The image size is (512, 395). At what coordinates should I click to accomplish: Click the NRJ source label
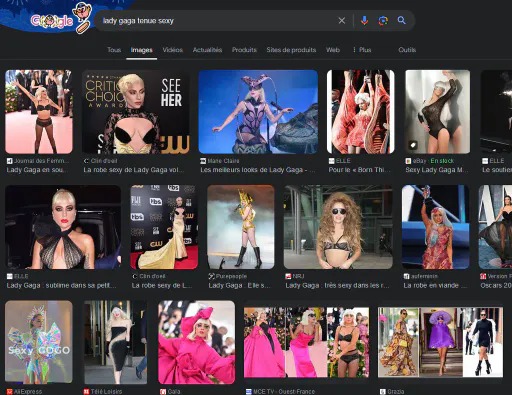coord(295,276)
